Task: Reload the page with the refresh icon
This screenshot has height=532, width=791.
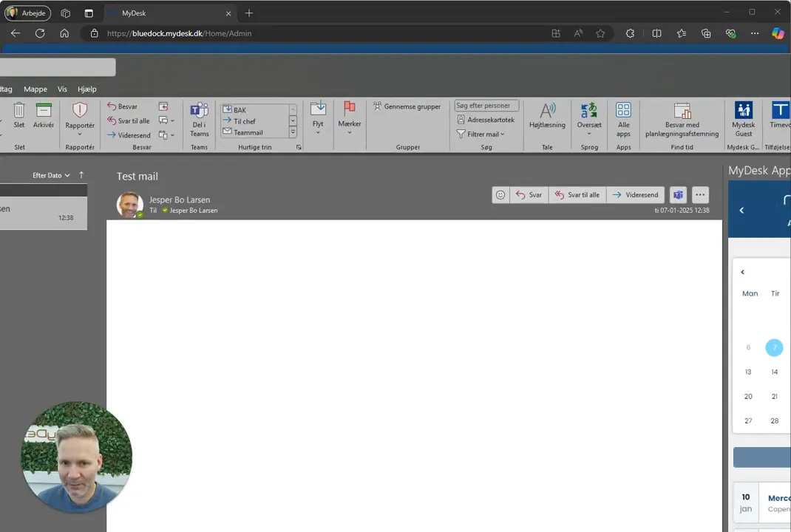Action: tap(40, 33)
